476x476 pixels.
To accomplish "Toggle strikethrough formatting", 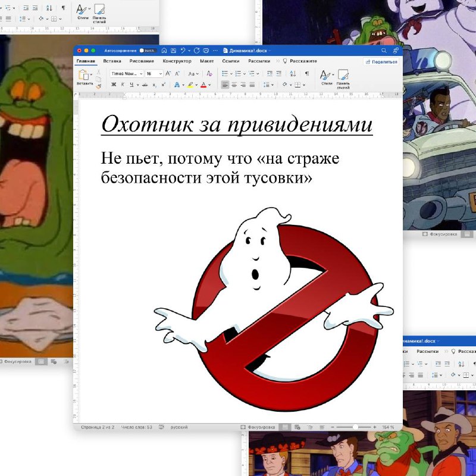I will coord(145,84).
